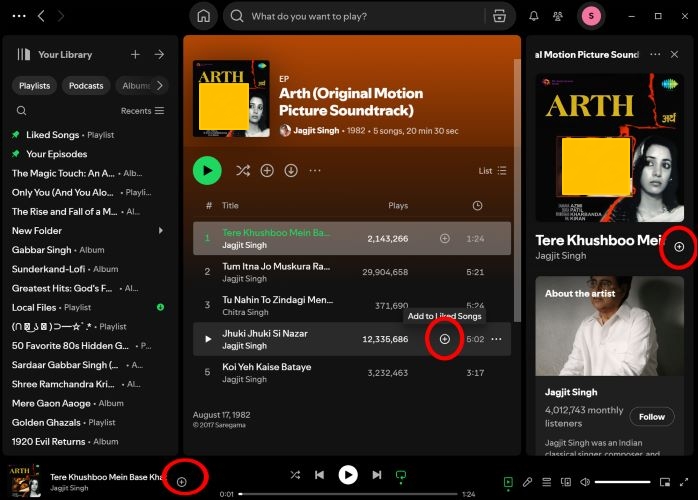Select Tum Itna Jo Muskura Rahe track
Image resolution: width=698 pixels, height=500 pixels.
(x=352, y=272)
